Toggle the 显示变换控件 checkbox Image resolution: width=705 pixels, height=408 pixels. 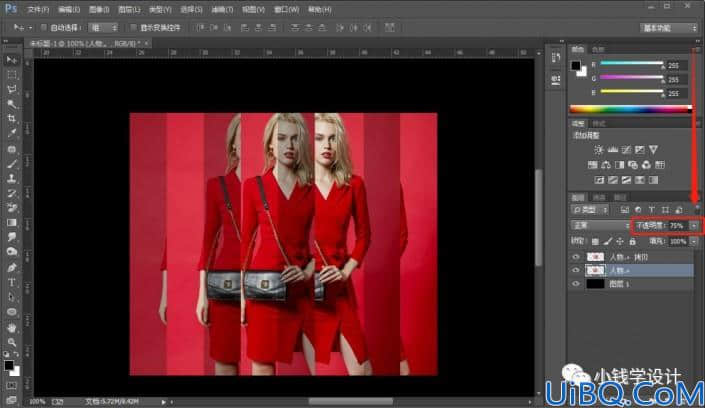click(133, 28)
